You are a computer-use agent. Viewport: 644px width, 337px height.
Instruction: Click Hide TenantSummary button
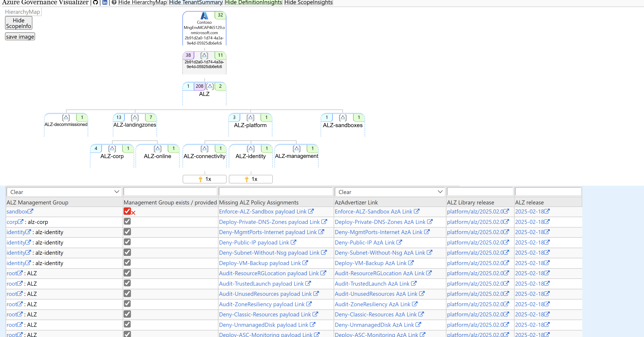[196, 2]
